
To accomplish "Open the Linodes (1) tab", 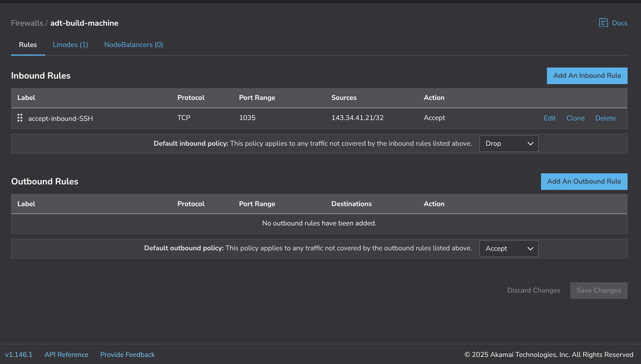I will tap(70, 45).
